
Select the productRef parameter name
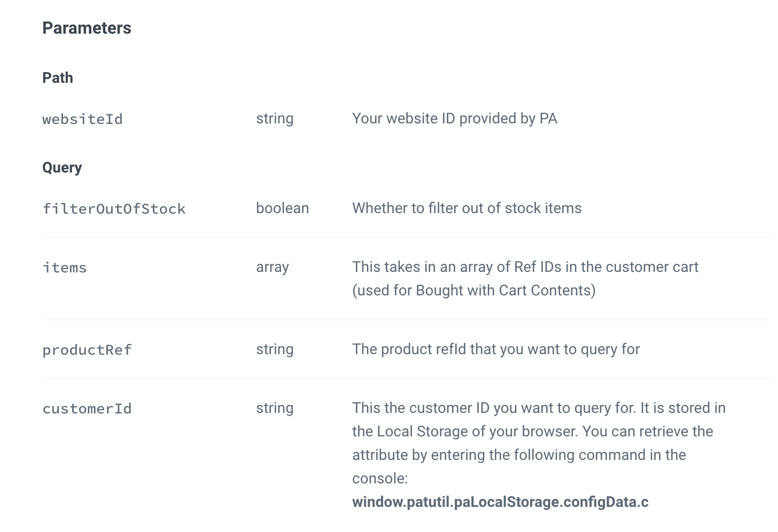(87, 350)
